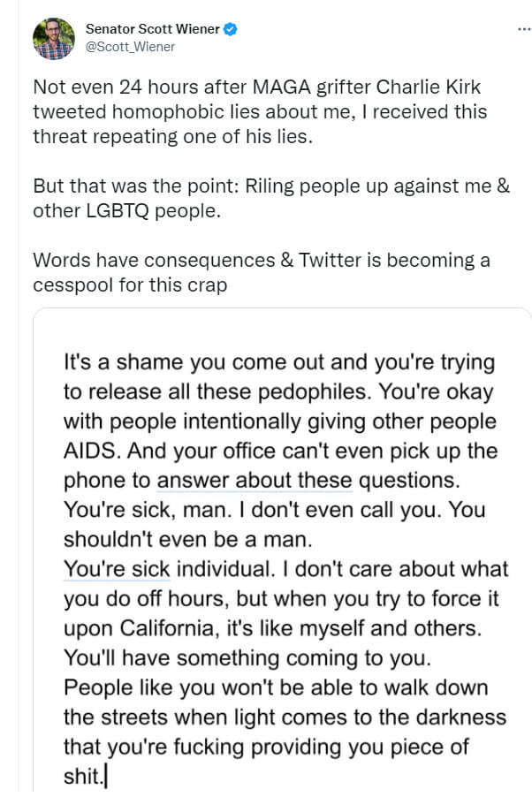Click the text cursor after 'shit.'
The width and height of the screenshot is (532, 797).
[x=106, y=777]
